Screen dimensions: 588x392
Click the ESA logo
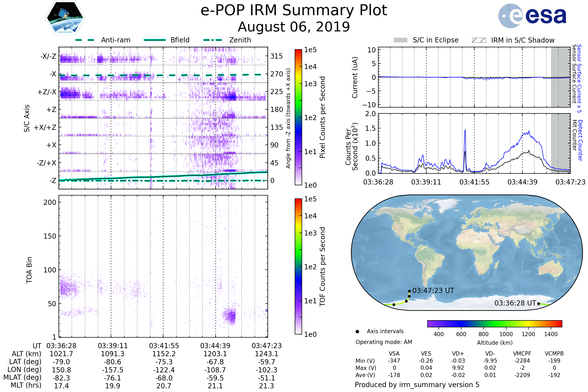(532, 15)
